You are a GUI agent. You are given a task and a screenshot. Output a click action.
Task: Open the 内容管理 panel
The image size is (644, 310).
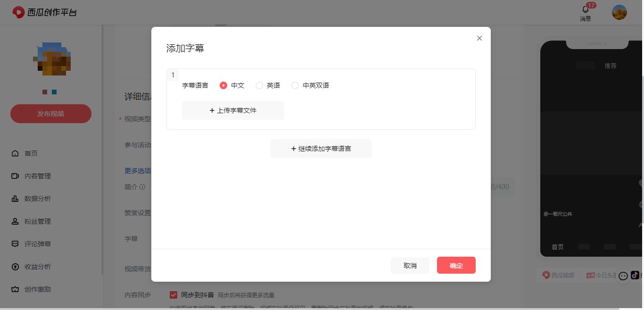coord(38,176)
